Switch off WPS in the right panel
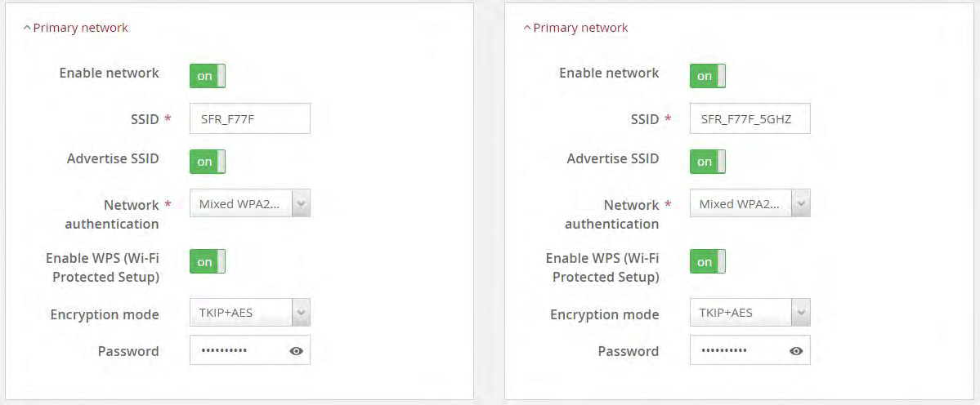Viewport: 980px width, 405px height. [708, 262]
